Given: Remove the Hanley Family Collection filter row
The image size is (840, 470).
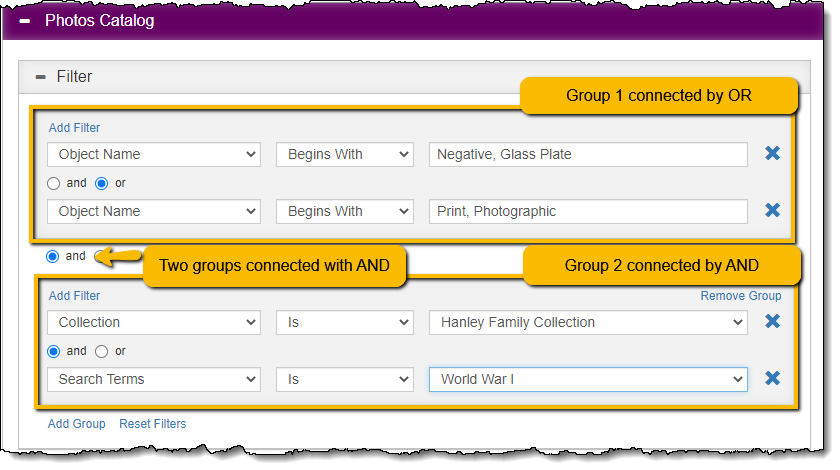Looking at the screenshot, I should [772, 321].
